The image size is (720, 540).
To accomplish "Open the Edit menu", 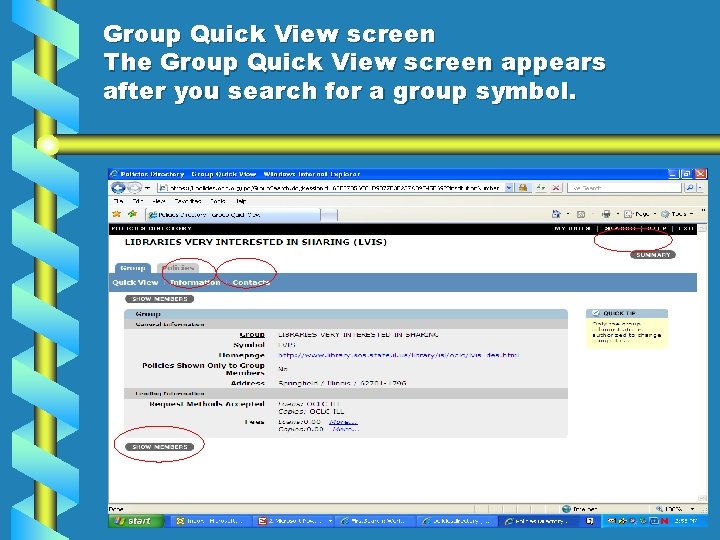I will [137, 201].
